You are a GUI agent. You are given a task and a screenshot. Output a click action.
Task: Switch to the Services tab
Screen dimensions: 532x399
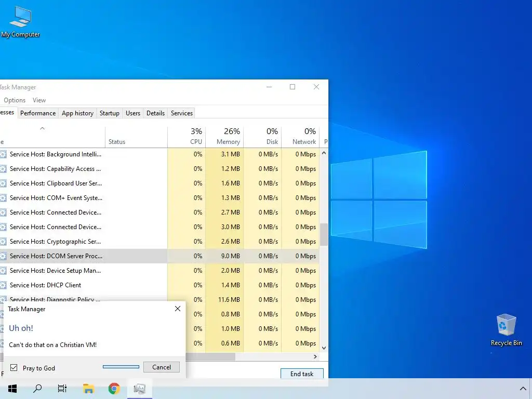point(182,113)
